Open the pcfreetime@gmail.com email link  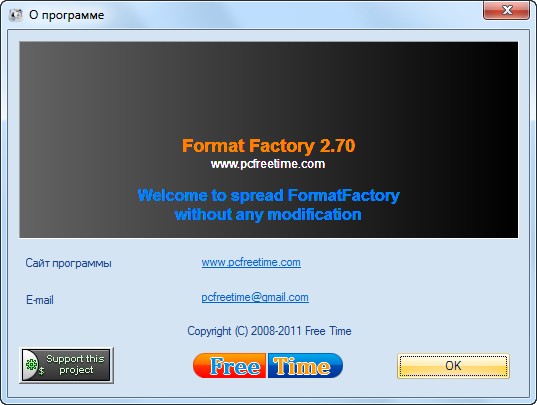255,298
